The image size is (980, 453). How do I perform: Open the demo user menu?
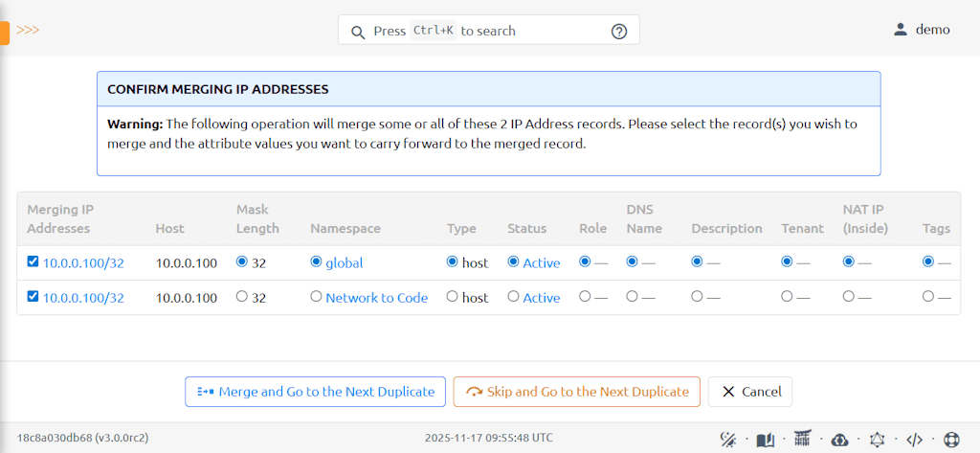[x=922, y=30]
